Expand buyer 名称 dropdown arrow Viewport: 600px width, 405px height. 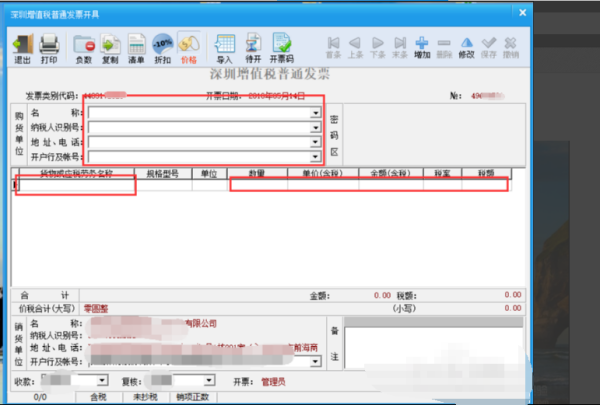point(315,113)
